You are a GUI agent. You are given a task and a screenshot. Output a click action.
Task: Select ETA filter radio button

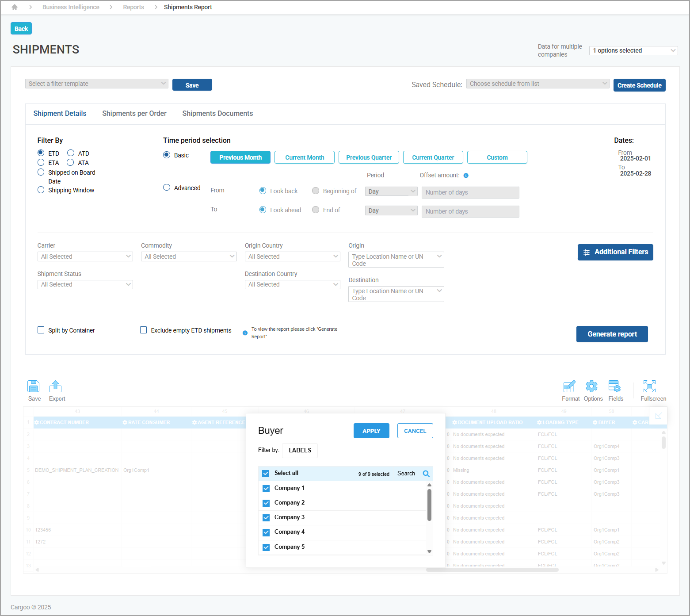[41, 162]
